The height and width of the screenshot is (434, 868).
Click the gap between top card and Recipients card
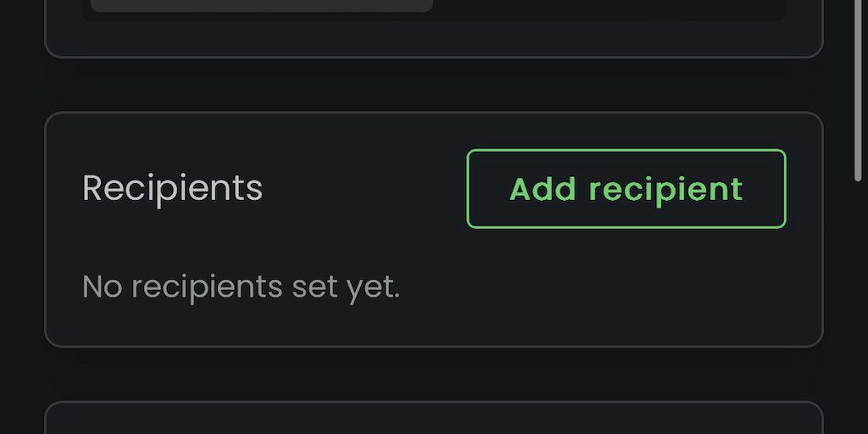433,85
